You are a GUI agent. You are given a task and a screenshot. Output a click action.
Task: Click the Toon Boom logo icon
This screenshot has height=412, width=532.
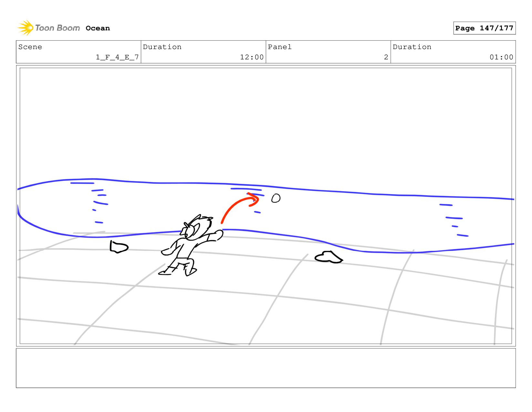point(26,28)
